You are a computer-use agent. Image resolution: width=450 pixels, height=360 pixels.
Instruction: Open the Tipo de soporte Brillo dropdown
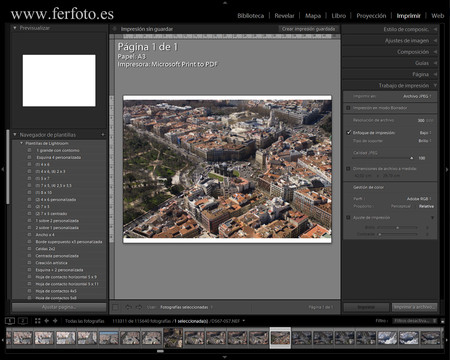tap(425, 141)
